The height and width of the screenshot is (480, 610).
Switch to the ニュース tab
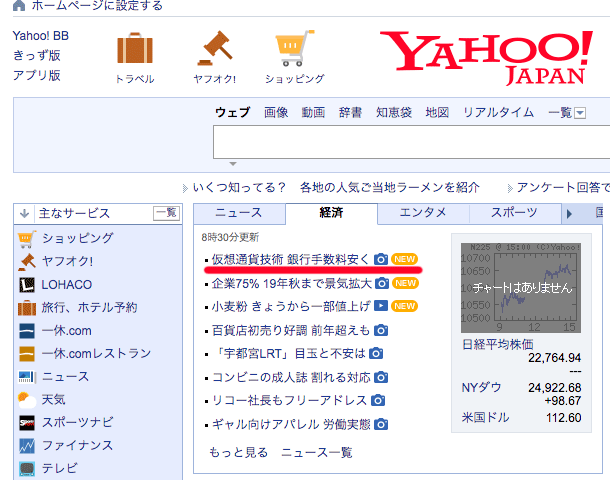[x=239, y=213]
